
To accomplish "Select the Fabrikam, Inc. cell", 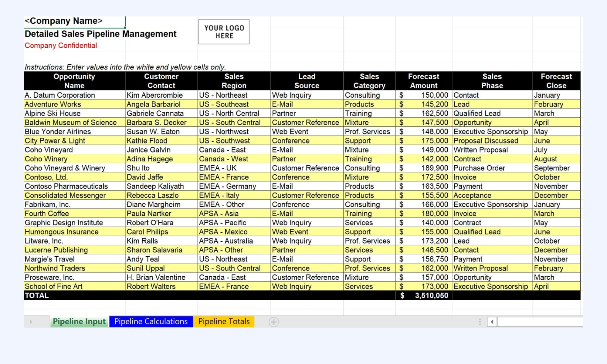I will point(74,204).
